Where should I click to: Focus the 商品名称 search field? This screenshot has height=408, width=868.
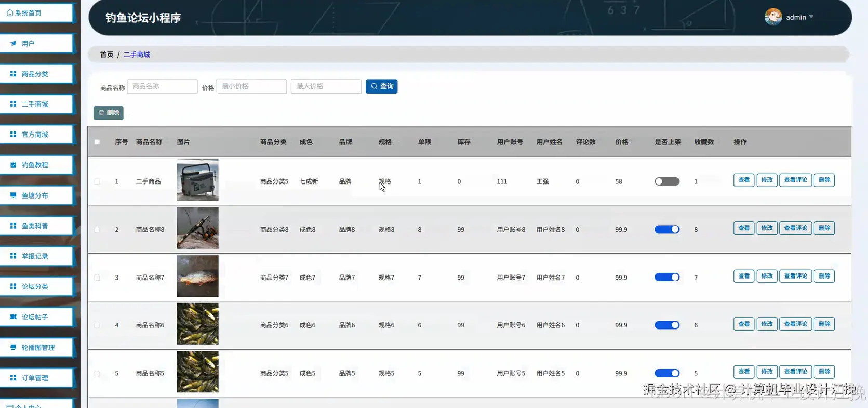click(x=162, y=86)
